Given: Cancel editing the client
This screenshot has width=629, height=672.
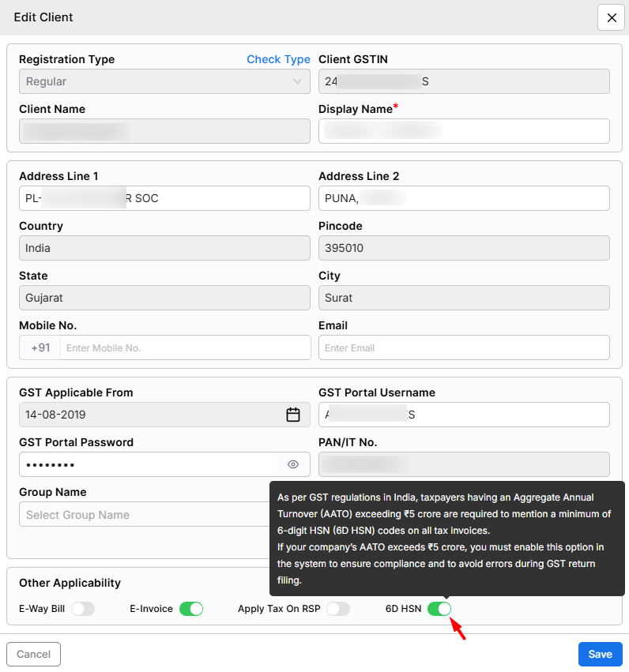Looking at the screenshot, I should pos(33,654).
